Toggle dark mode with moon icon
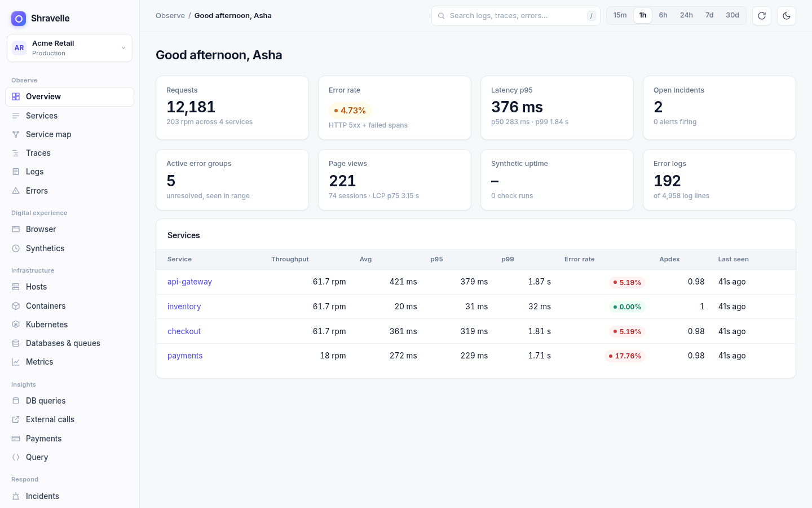The width and height of the screenshot is (812, 508). pos(787,16)
